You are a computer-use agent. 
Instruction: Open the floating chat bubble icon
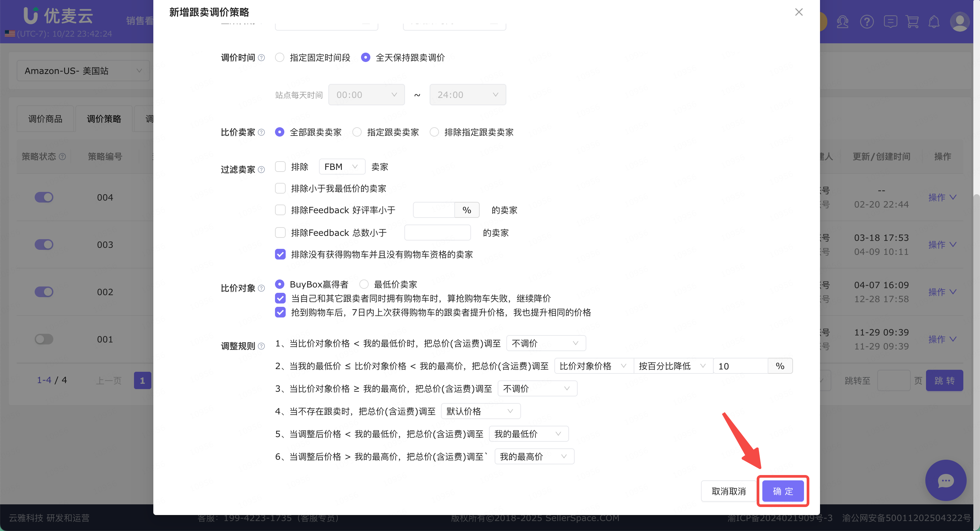(x=945, y=480)
